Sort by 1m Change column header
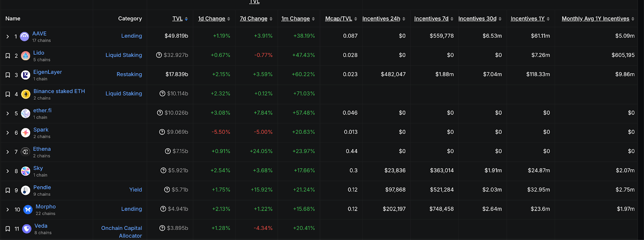 point(298,19)
